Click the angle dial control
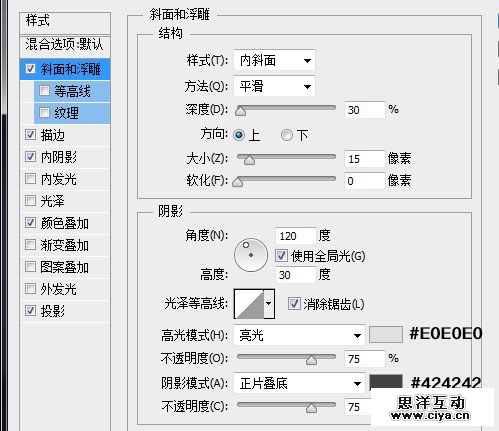The width and height of the screenshot is (499, 431). [251, 255]
